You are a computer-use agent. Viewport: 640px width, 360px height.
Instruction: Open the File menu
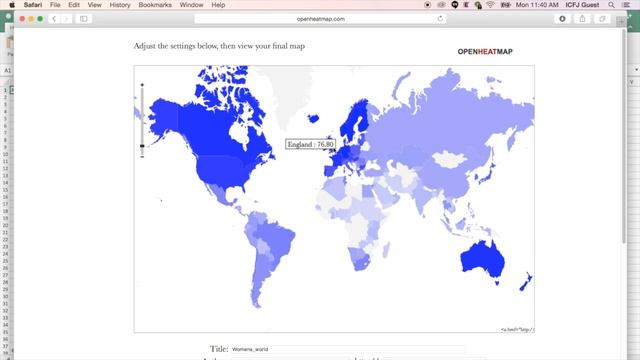coord(55,5)
